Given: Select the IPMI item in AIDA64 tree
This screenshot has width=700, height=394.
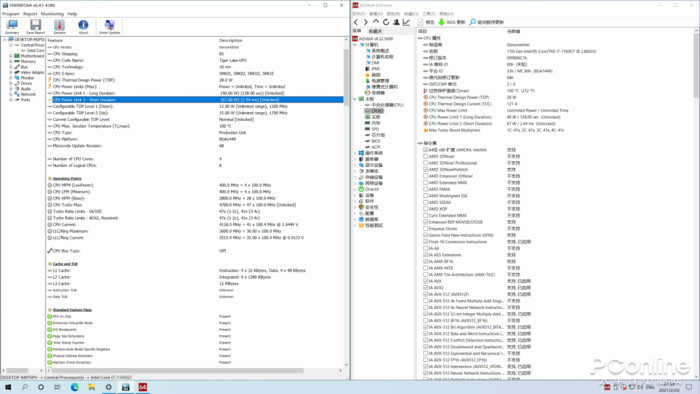Looking at the screenshot, I should pos(375,69).
